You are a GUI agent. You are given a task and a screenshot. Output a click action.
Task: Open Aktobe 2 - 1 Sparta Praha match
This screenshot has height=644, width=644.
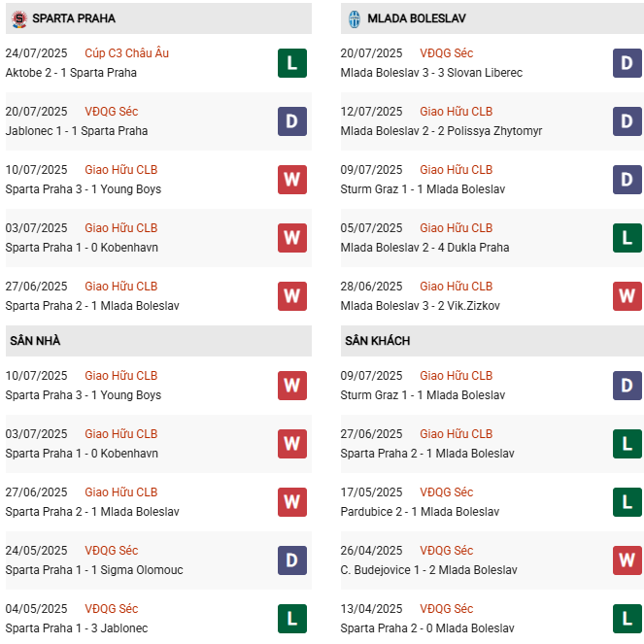tap(71, 73)
